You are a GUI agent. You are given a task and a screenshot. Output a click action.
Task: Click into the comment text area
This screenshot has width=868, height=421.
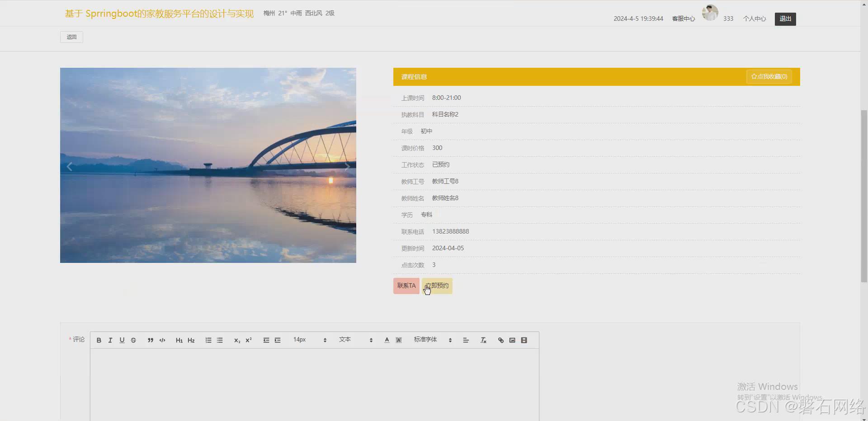315,385
